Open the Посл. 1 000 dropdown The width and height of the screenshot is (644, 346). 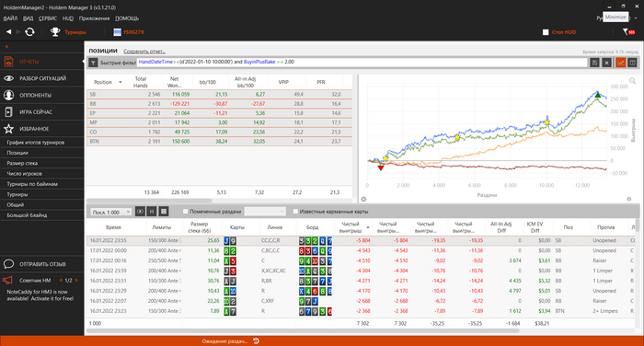(111, 212)
